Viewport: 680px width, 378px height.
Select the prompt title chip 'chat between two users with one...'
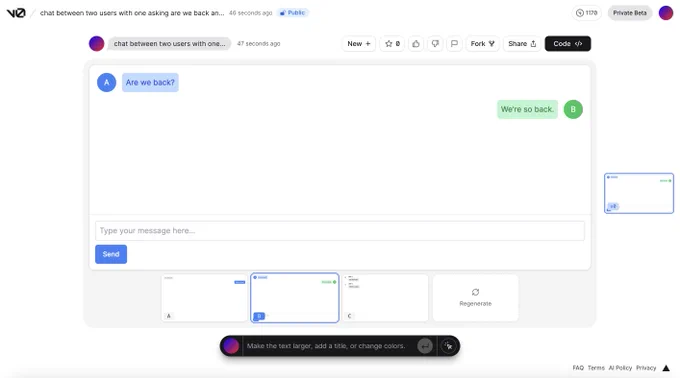(170, 43)
